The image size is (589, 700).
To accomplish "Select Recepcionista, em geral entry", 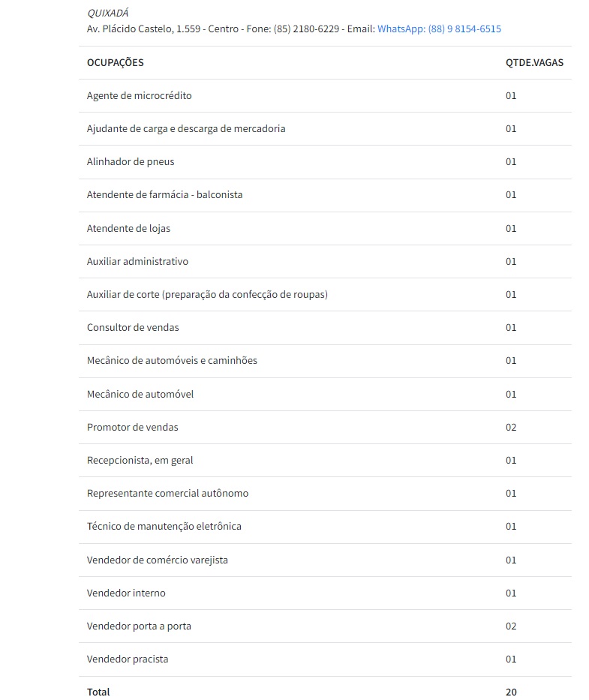I will [x=140, y=461].
